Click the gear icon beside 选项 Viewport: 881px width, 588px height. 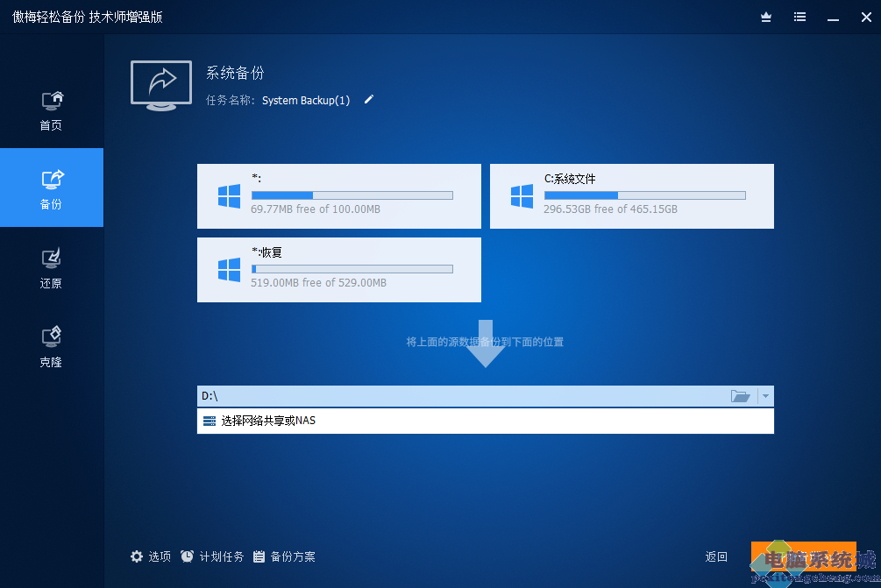[137, 556]
